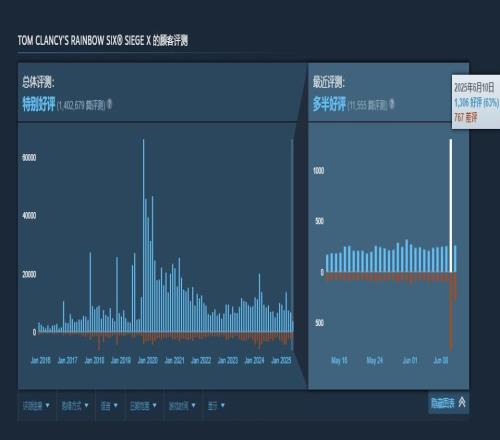Open the 购得方式 (purchase type) filter dropdown

click(75, 406)
